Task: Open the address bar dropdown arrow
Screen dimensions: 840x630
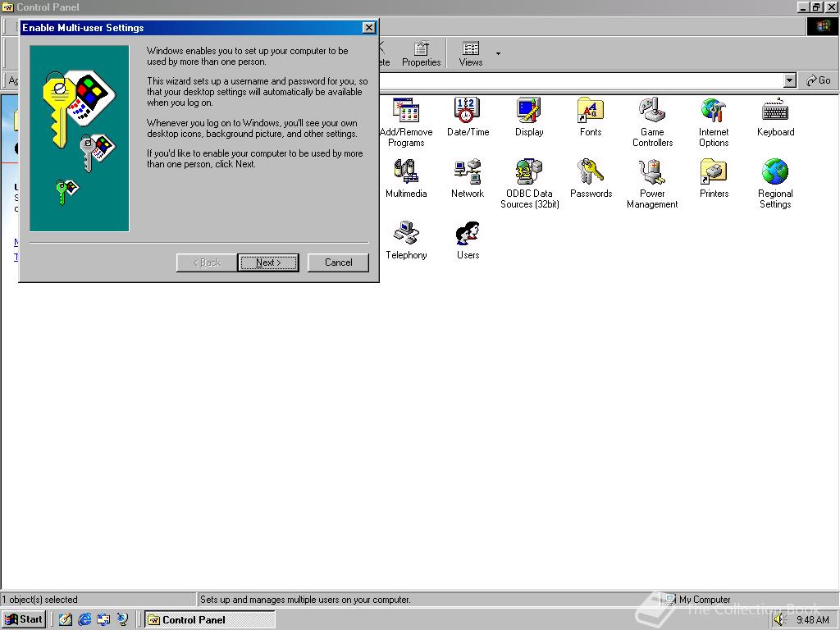Action: point(789,81)
